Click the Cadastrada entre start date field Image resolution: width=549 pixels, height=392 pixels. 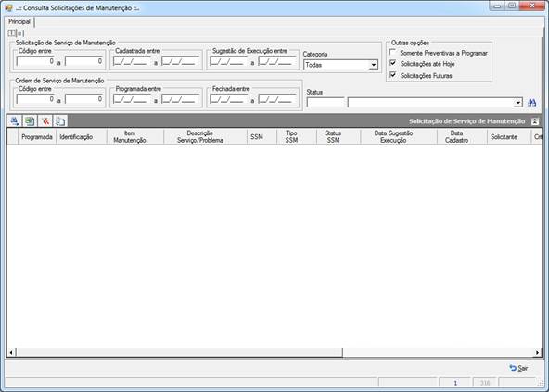tap(132, 61)
